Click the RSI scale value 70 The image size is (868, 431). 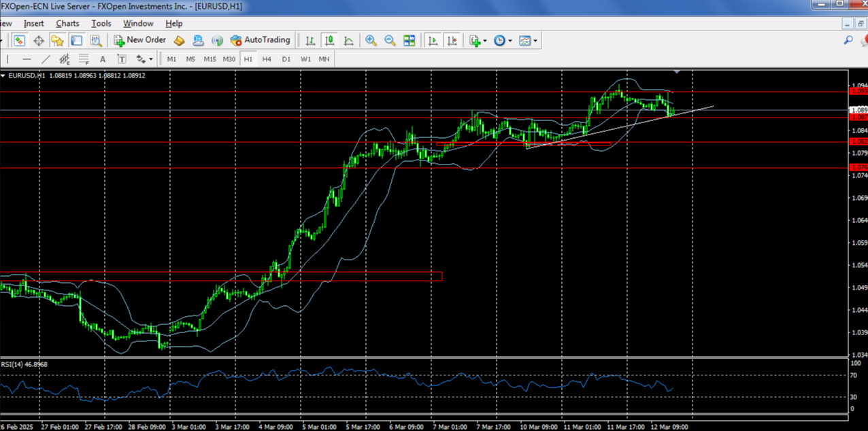(x=855, y=375)
